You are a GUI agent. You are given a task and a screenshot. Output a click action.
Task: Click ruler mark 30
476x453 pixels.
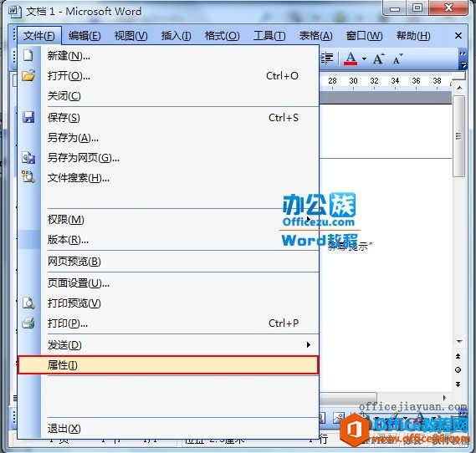(x=353, y=81)
